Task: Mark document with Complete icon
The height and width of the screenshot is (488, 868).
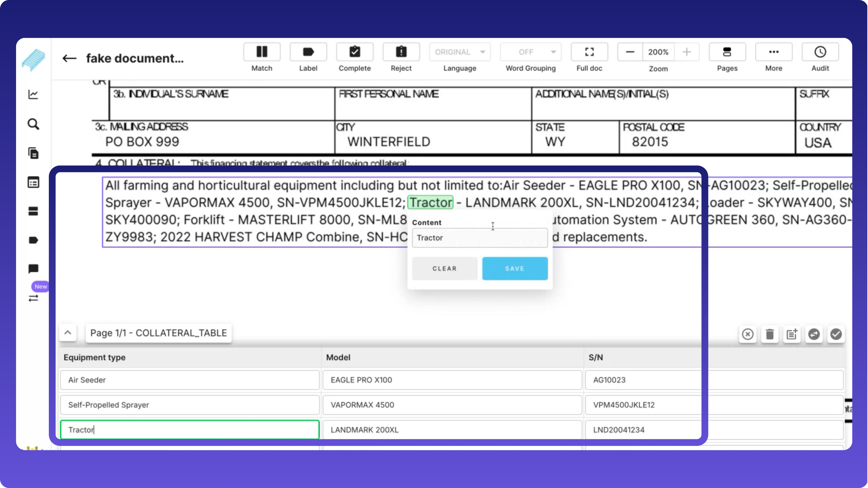Action: click(x=354, y=52)
